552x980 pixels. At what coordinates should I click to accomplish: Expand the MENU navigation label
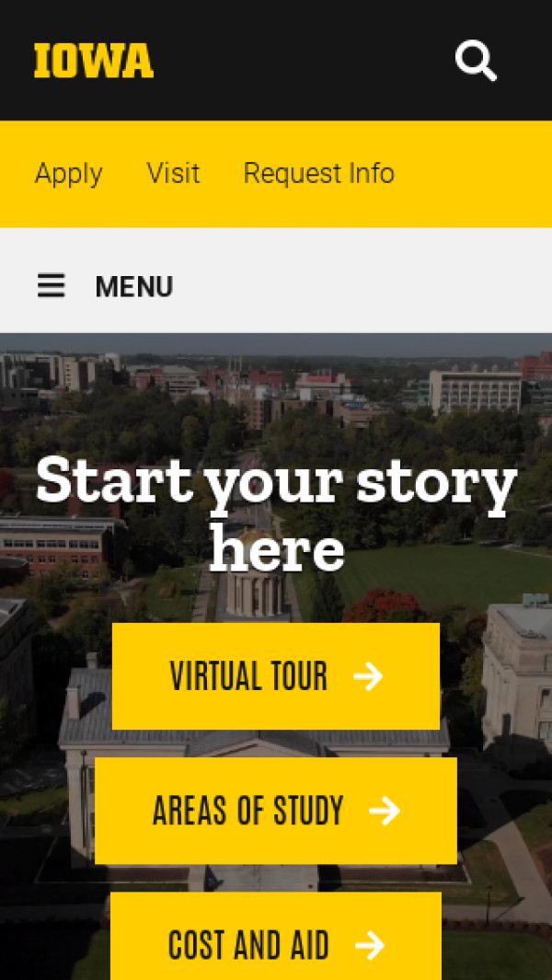[x=133, y=287]
